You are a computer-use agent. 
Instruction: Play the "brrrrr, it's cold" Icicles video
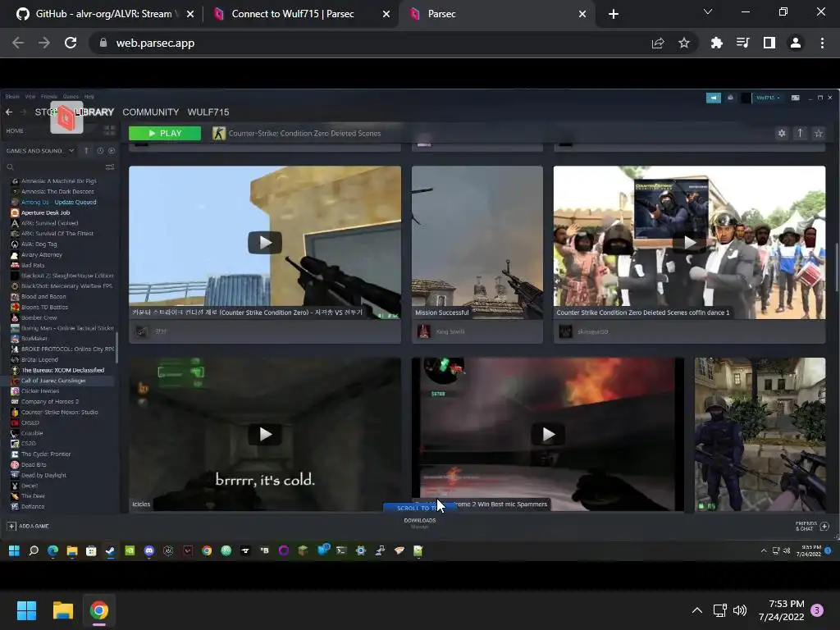265,434
